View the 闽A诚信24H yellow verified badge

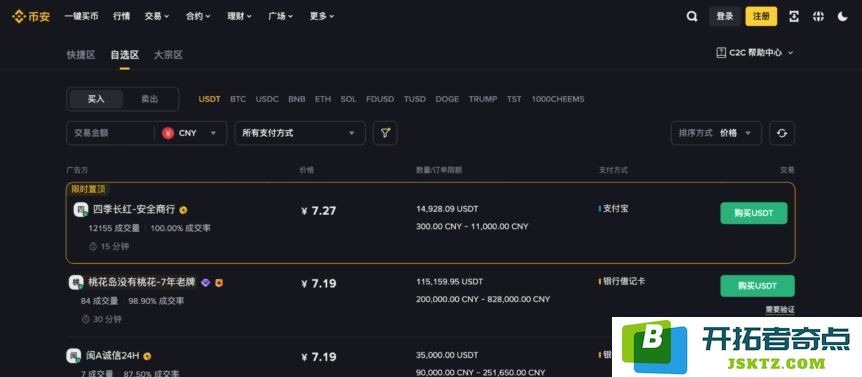click(x=147, y=356)
